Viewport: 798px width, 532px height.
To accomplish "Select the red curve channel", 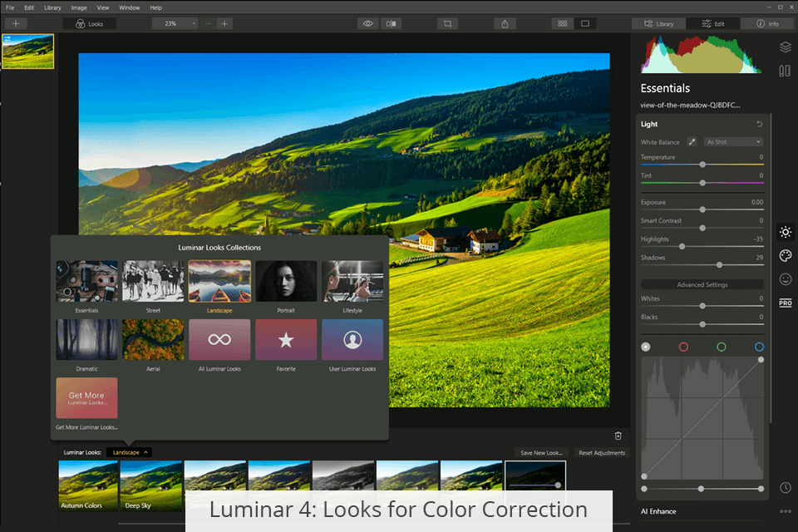I will pyautogui.click(x=683, y=347).
